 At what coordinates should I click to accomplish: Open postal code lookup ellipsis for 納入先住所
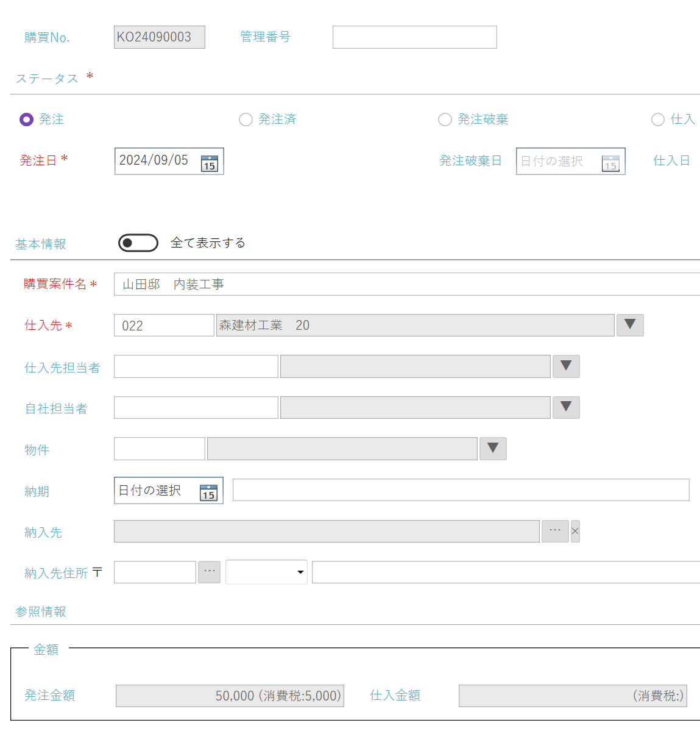210,572
